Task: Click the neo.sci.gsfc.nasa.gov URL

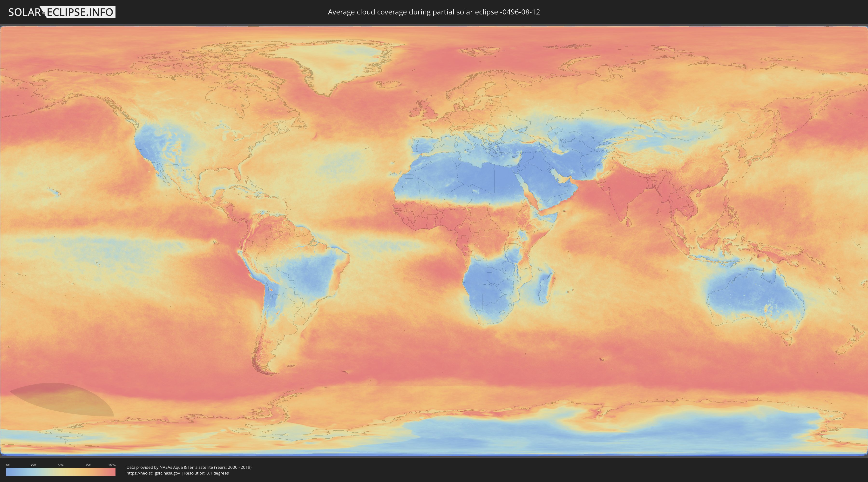Action: click(153, 473)
